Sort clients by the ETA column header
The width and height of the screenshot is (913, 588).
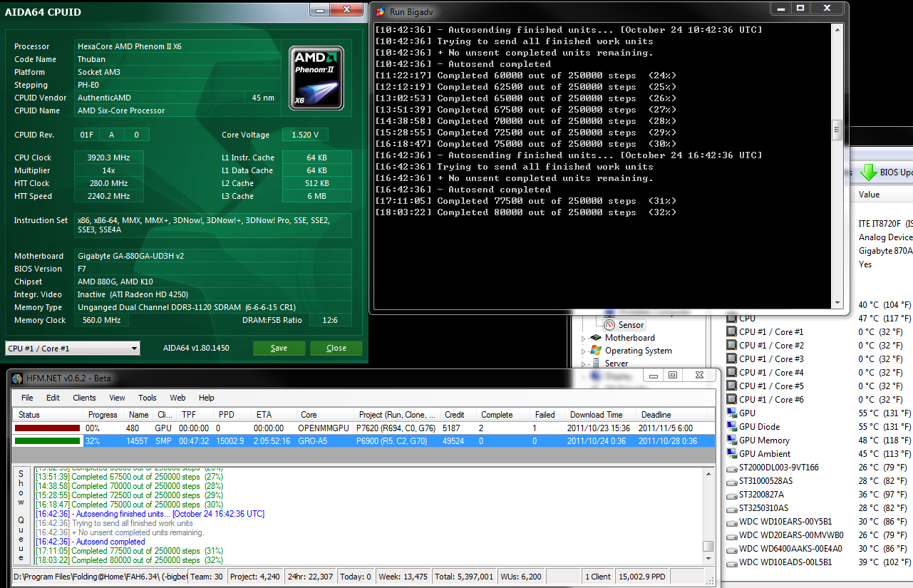[x=274, y=415]
